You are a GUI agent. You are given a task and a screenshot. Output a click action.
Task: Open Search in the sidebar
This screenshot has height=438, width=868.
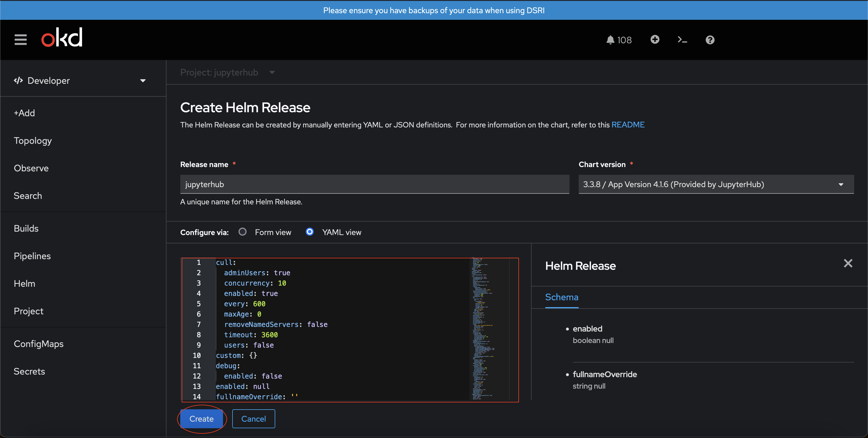[x=28, y=196]
